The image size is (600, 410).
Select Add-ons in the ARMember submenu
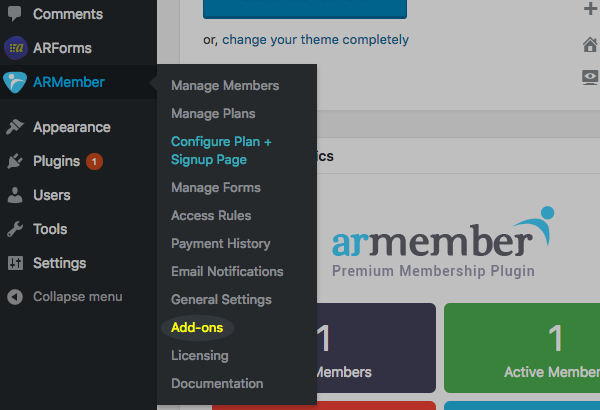coord(197,328)
